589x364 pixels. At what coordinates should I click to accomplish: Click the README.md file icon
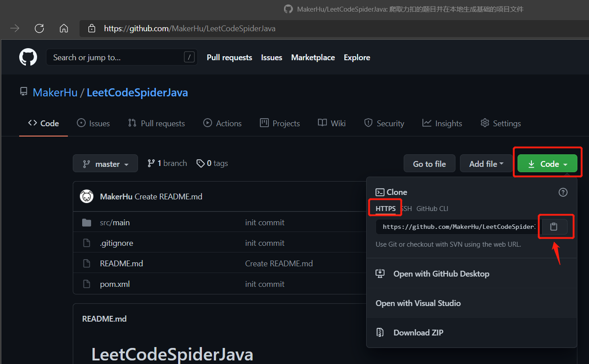(87, 264)
